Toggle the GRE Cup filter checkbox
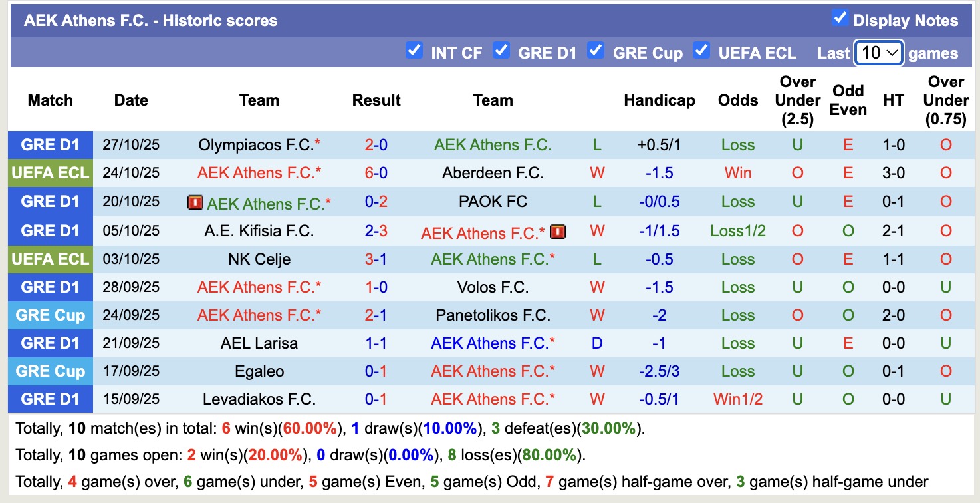Viewport: 980px width, 503px height. click(596, 49)
